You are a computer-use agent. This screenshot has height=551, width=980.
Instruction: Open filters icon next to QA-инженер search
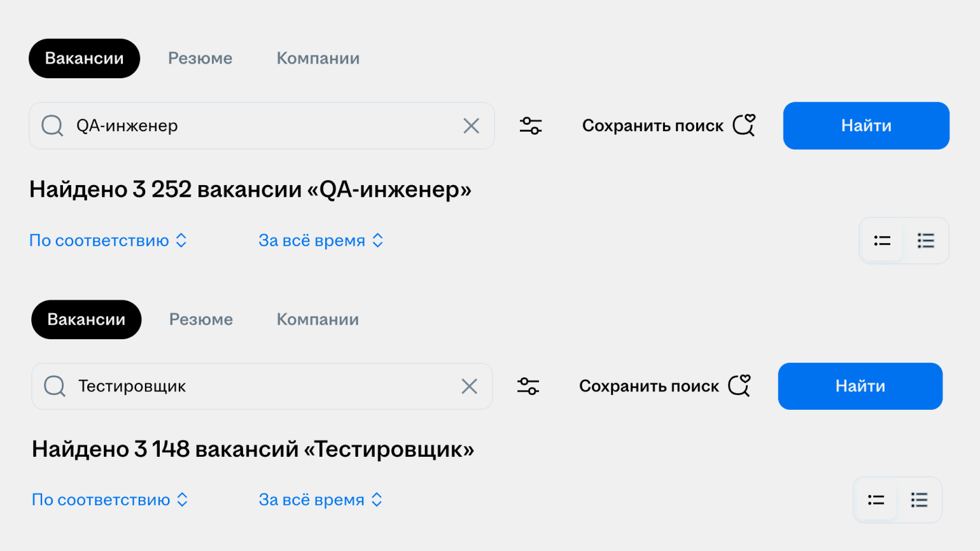point(531,126)
